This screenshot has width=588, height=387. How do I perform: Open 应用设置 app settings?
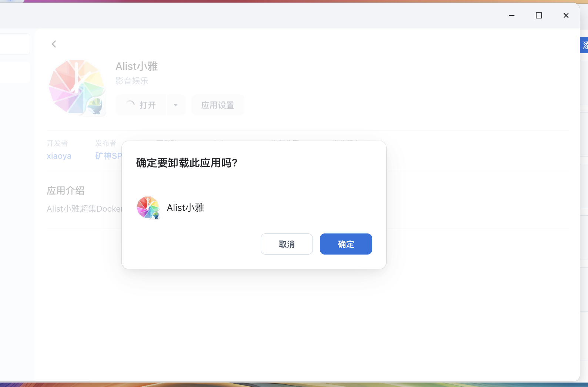pyautogui.click(x=218, y=105)
